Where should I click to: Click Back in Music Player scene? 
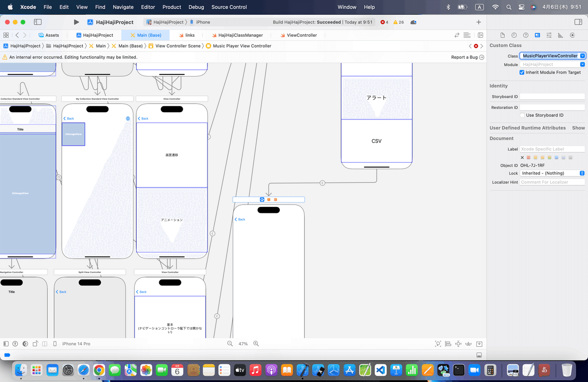[x=240, y=219]
